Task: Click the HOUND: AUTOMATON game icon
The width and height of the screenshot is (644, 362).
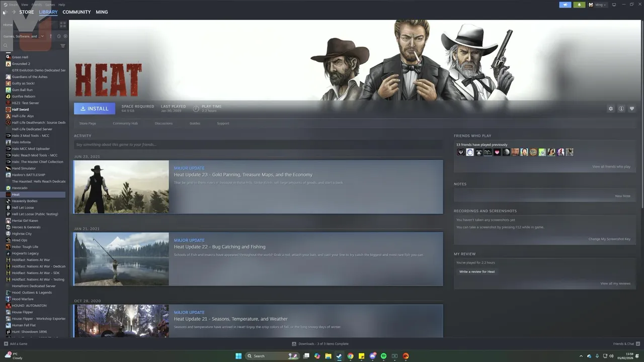Action: (8, 306)
